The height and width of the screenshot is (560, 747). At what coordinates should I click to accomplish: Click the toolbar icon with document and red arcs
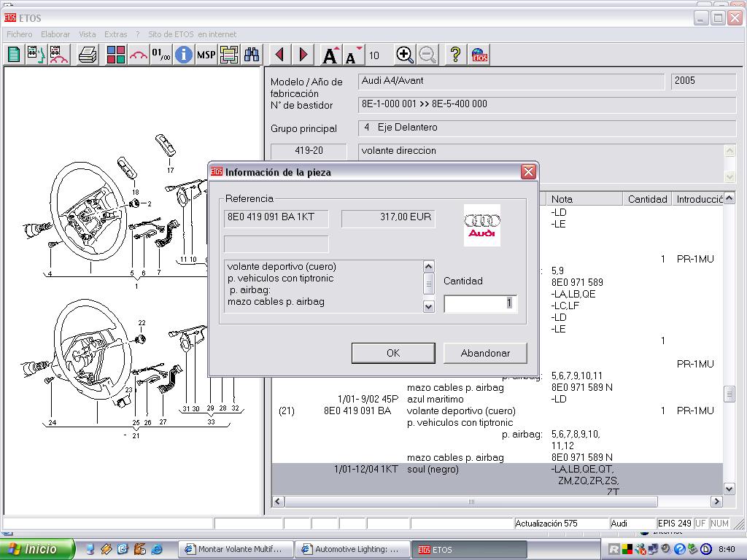(58, 55)
